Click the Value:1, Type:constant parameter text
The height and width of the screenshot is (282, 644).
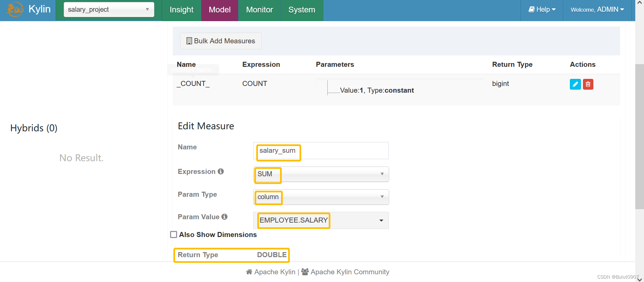(377, 90)
